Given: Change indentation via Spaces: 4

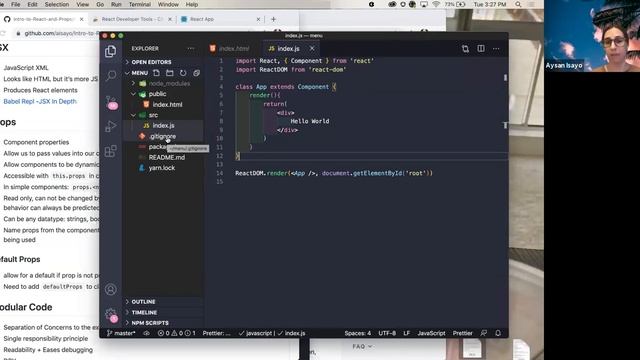Looking at the screenshot, I should pos(358,333).
